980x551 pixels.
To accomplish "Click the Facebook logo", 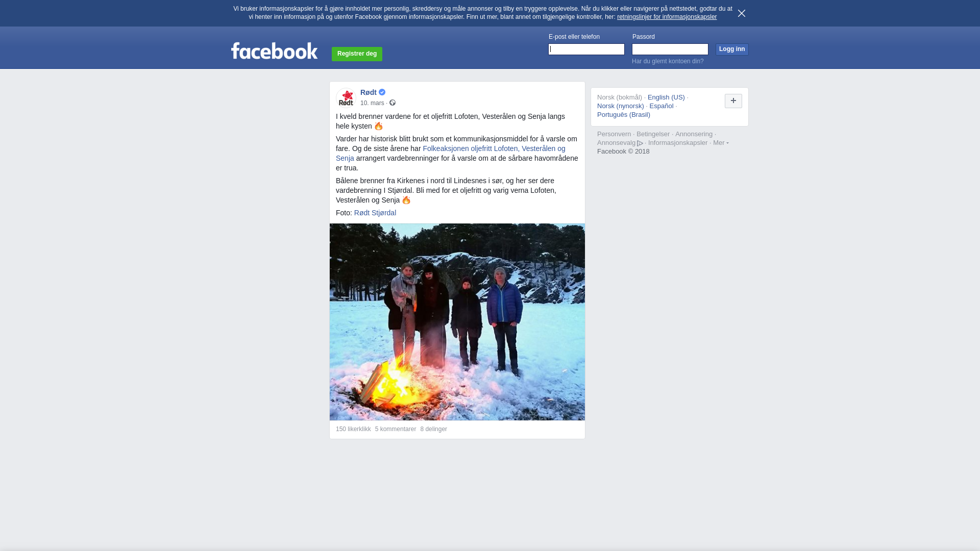I will pyautogui.click(x=274, y=51).
